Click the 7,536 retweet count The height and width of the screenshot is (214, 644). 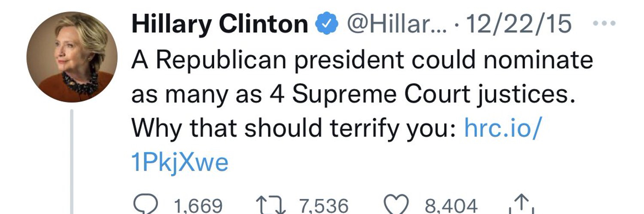[x=324, y=206]
